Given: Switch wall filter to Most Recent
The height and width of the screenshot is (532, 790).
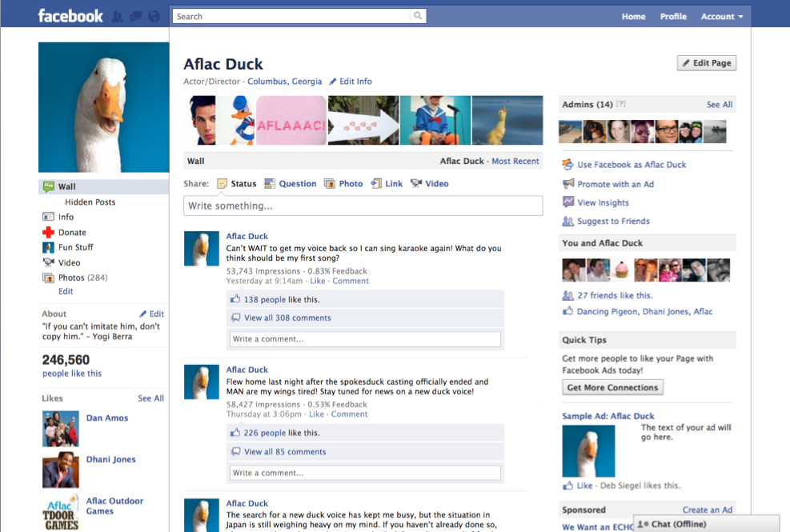Looking at the screenshot, I should [x=515, y=161].
